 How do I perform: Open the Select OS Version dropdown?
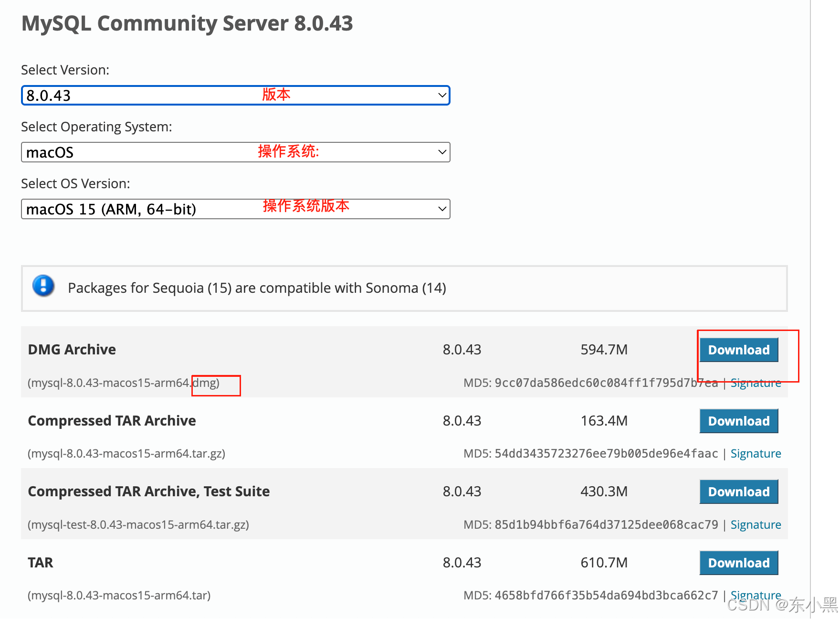235,209
